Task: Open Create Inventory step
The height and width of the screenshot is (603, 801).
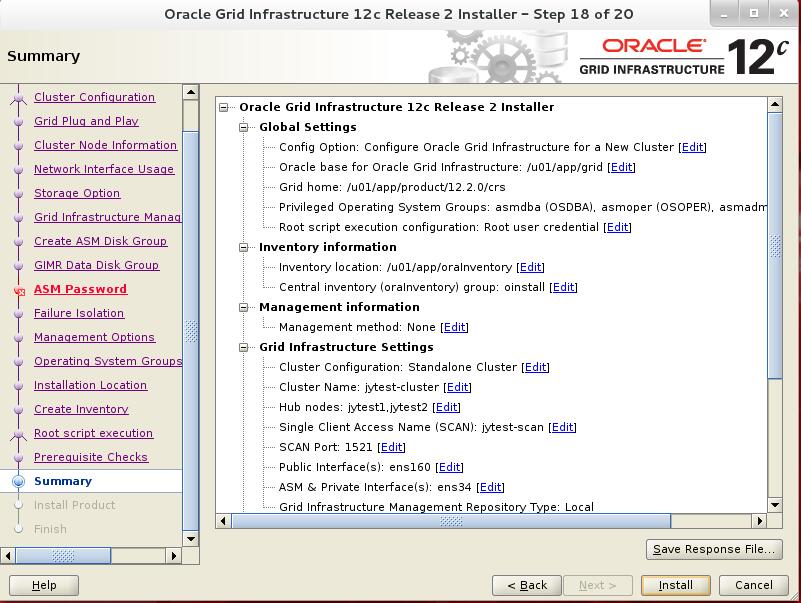Action: click(x=81, y=409)
